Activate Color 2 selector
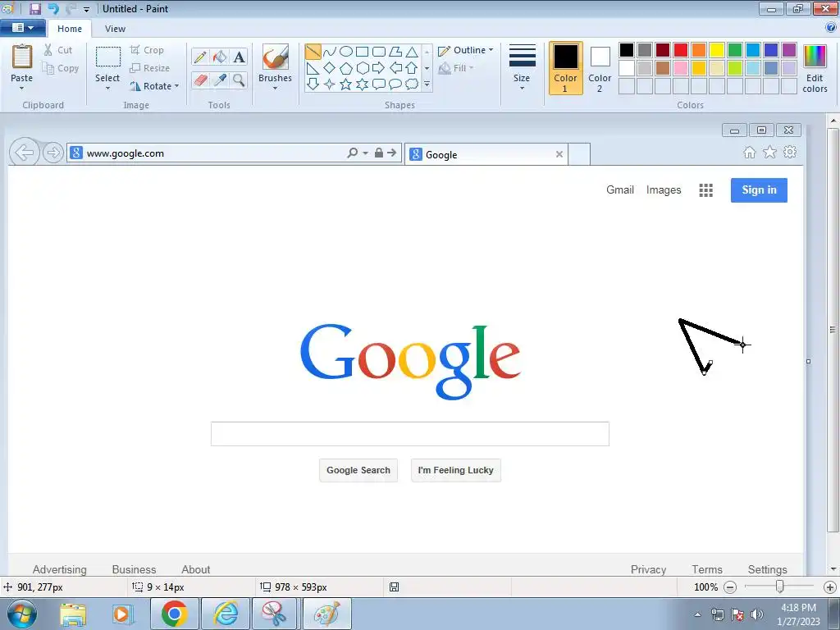Image resolution: width=840 pixels, height=630 pixels. 600,69
